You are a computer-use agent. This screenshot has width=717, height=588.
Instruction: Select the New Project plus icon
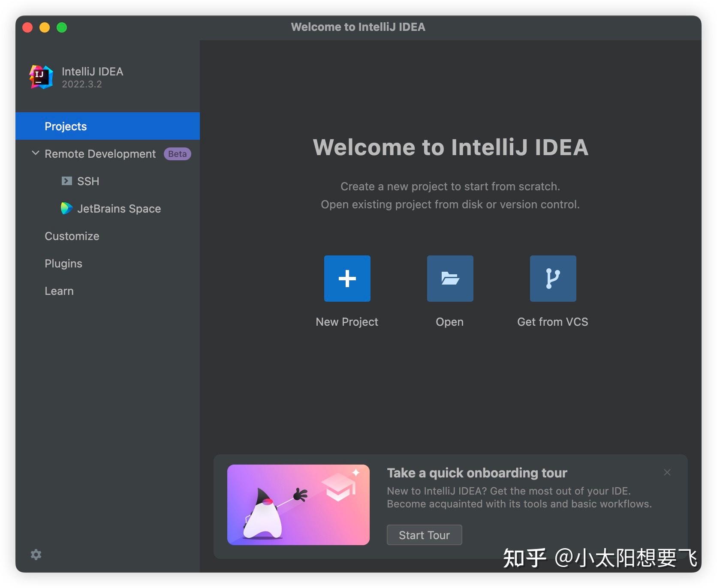coord(347,279)
